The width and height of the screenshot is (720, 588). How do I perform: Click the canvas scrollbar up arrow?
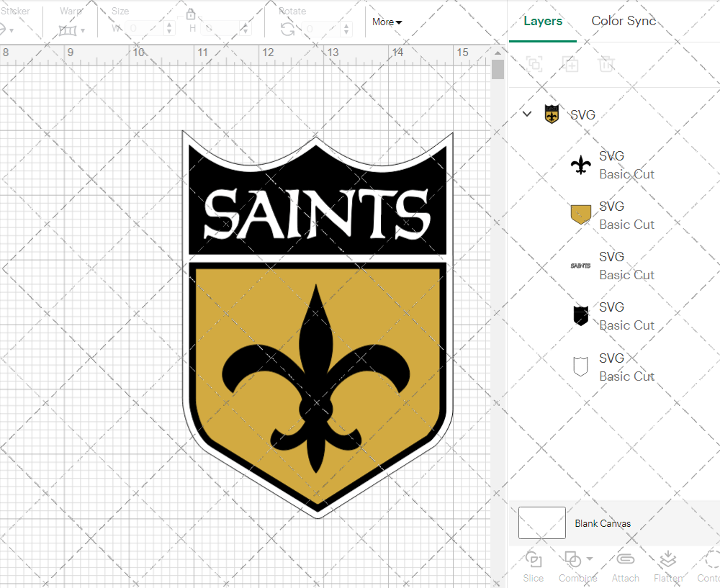(x=498, y=53)
